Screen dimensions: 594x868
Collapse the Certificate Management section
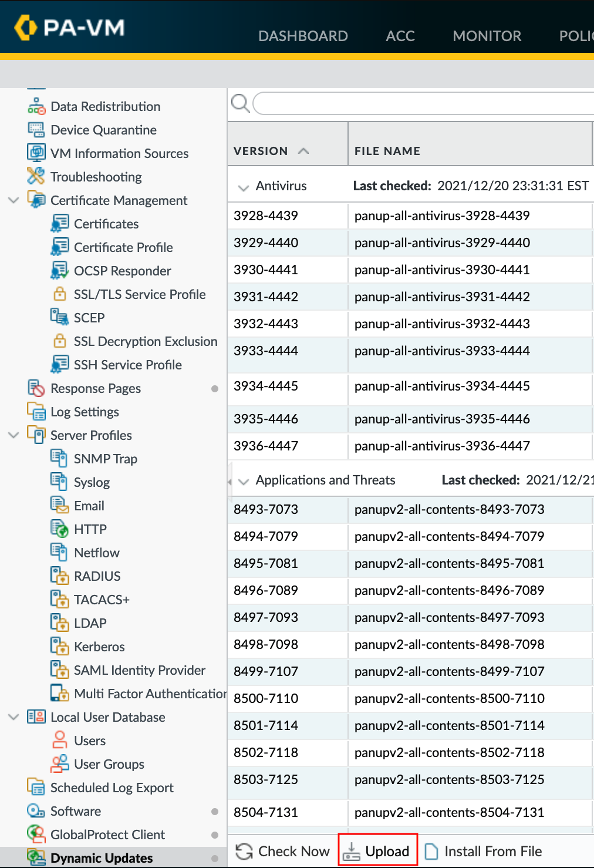click(x=13, y=200)
